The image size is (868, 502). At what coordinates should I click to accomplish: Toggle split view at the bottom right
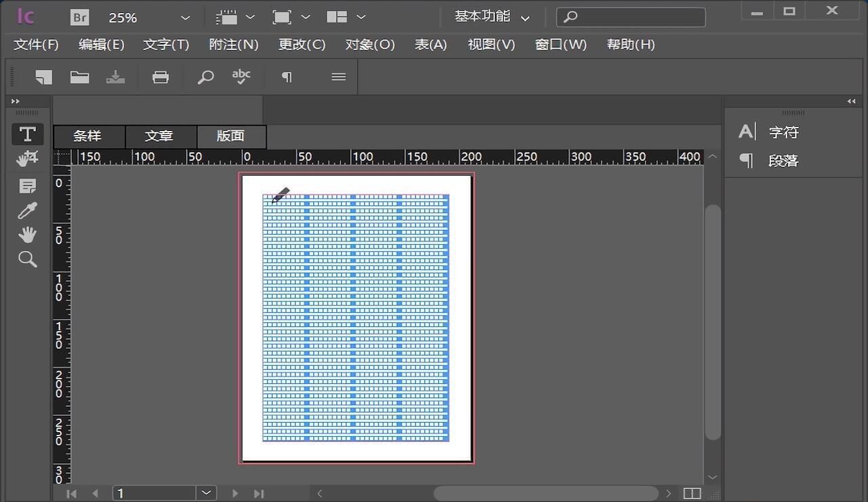(x=692, y=493)
